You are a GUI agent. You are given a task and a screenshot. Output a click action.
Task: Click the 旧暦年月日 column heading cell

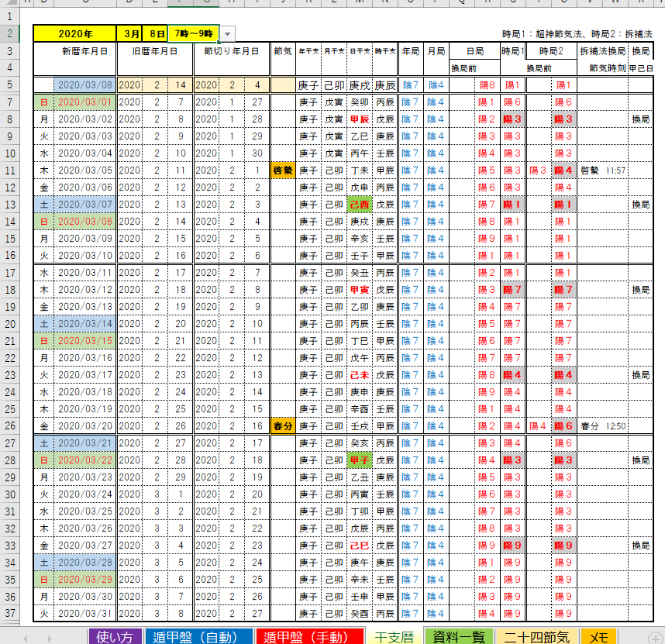point(155,51)
